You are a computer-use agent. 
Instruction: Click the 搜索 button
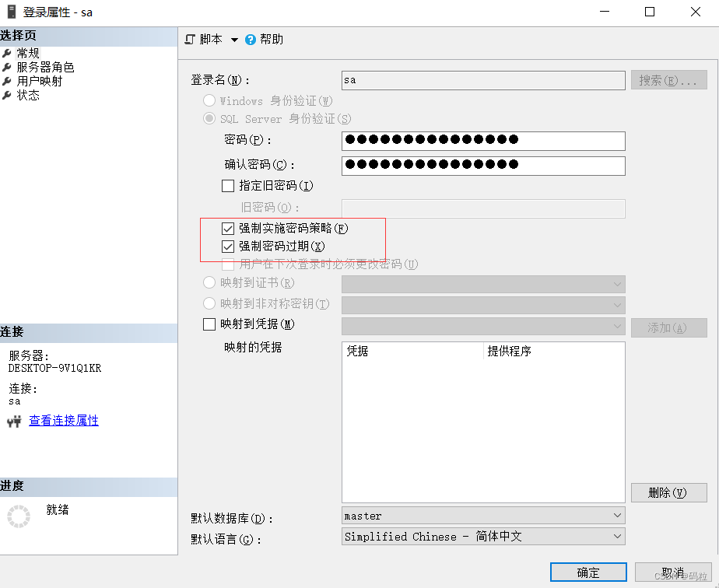(668, 80)
